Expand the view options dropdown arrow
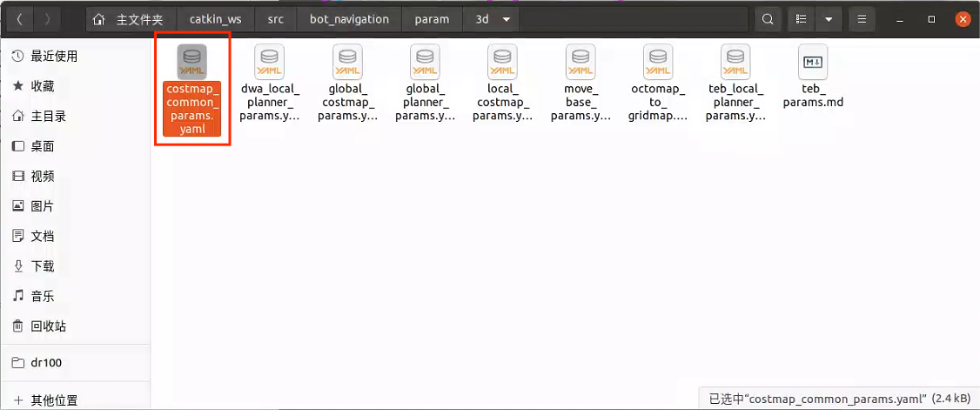Viewport: 980px width, 410px height. pyautogui.click(x=829, y=19)
